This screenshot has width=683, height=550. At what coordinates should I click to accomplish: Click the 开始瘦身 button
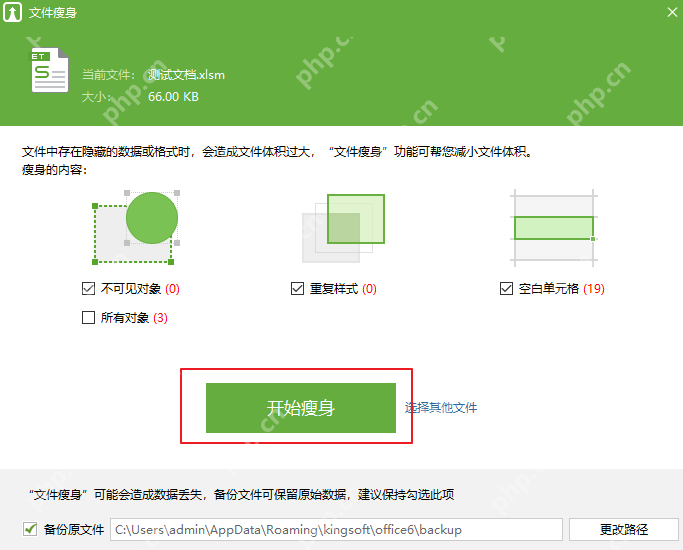(x=301, y=408)
